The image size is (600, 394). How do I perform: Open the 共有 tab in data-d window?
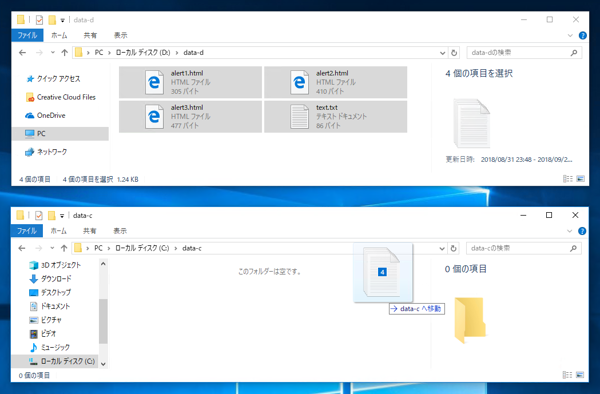click(x=90, y=35)
